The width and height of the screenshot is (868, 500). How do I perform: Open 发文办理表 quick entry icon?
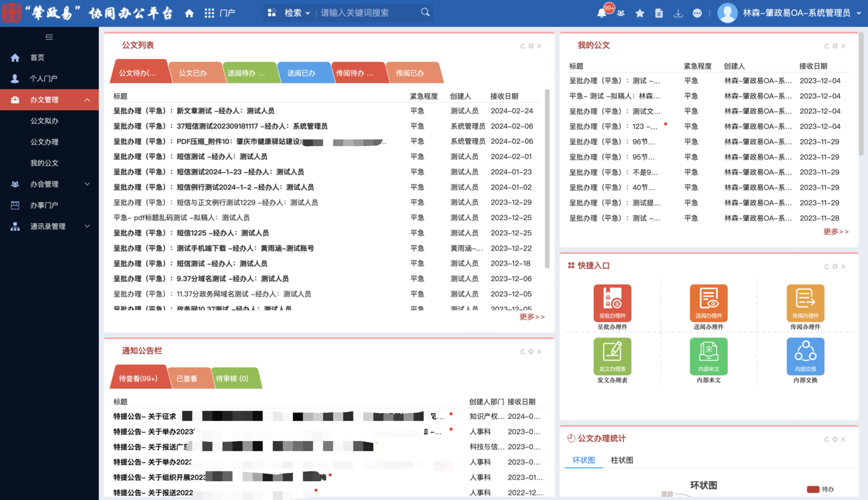pyautogui.click(x=612, y=356)
